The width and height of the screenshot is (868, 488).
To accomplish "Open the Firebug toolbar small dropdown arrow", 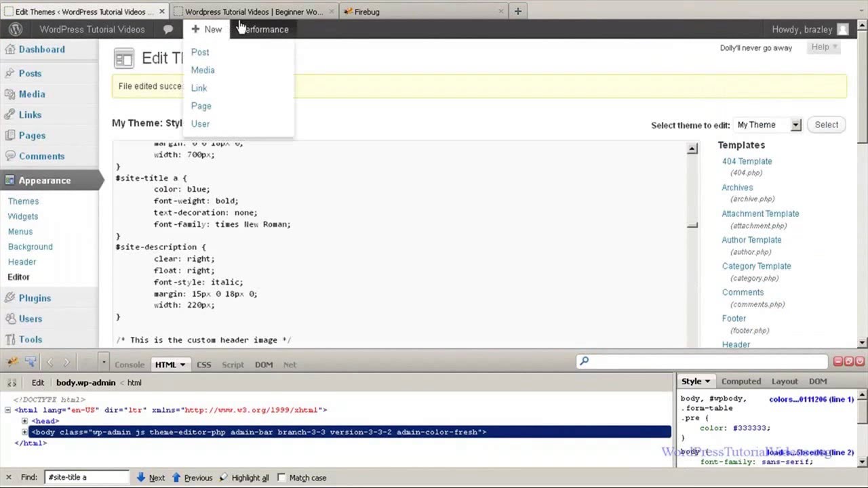I will (103, 363).
